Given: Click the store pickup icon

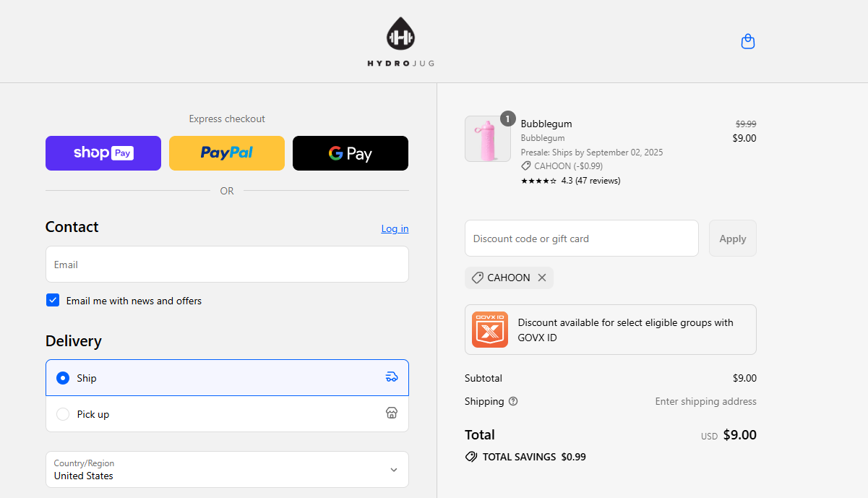Looking at the screenshot, I should (392, 413).
